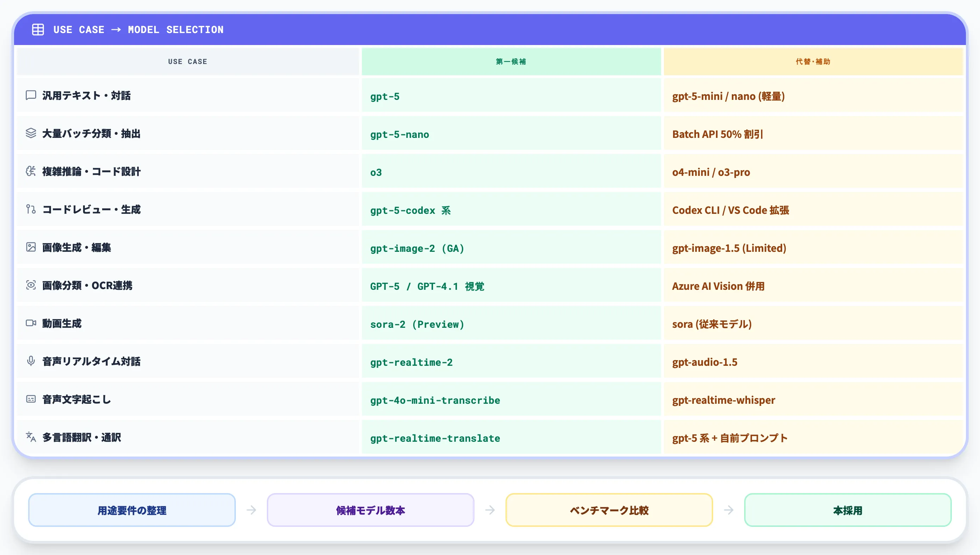This screenshot has height=555, width=980.
Task: Select the 音声文字起こし row label
Action: point(77,400)
